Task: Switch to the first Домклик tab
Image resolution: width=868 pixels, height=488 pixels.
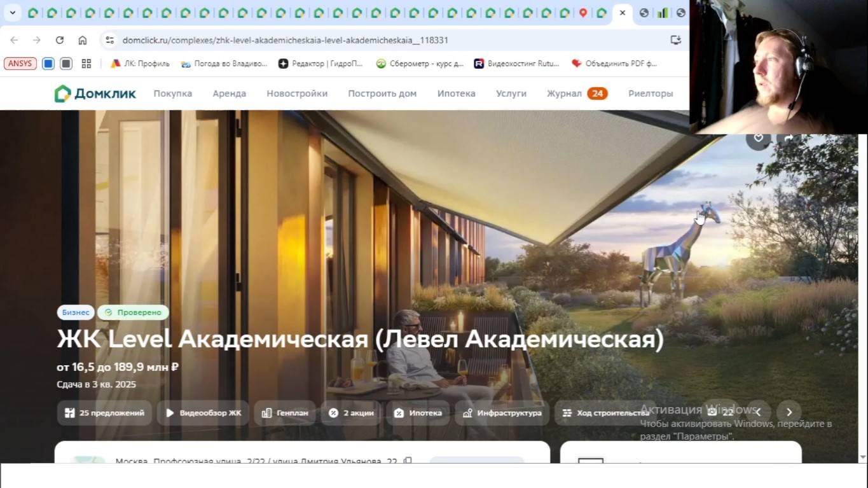Action: click(32, 13)
